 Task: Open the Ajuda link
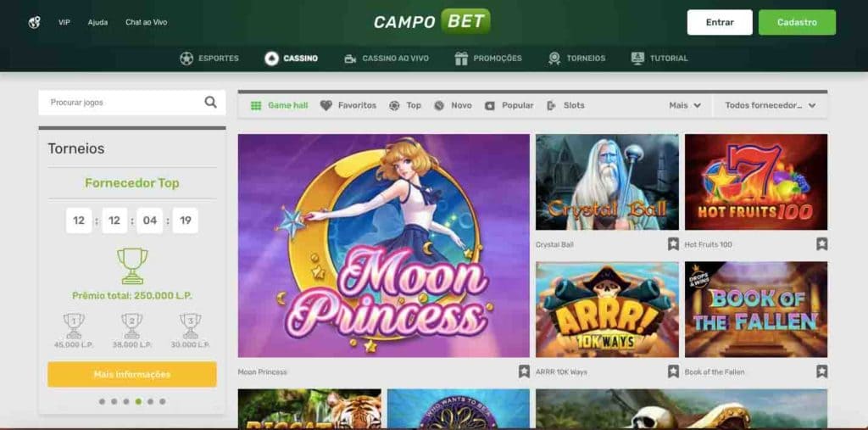97,23
